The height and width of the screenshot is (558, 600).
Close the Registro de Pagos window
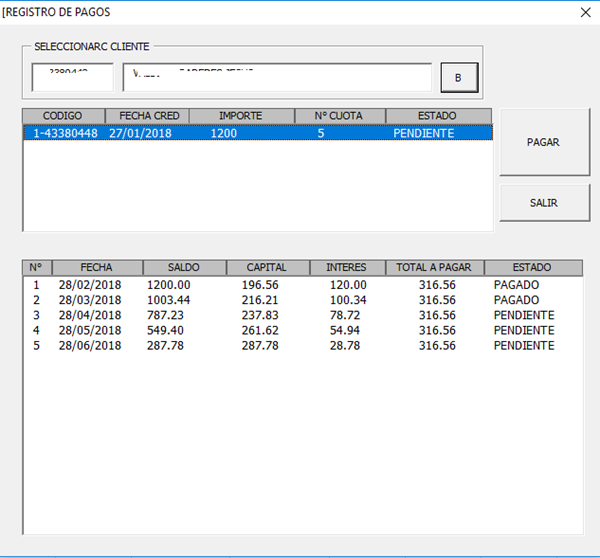tap(585, 12)
